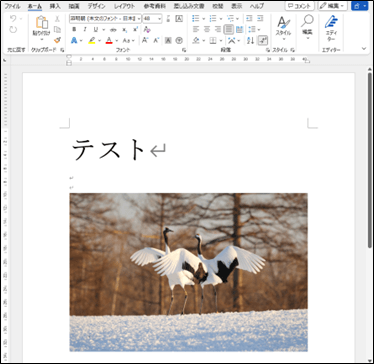Decrease font size with shrink icon
The image size is (374, 364).
click(x=156, y=40)
